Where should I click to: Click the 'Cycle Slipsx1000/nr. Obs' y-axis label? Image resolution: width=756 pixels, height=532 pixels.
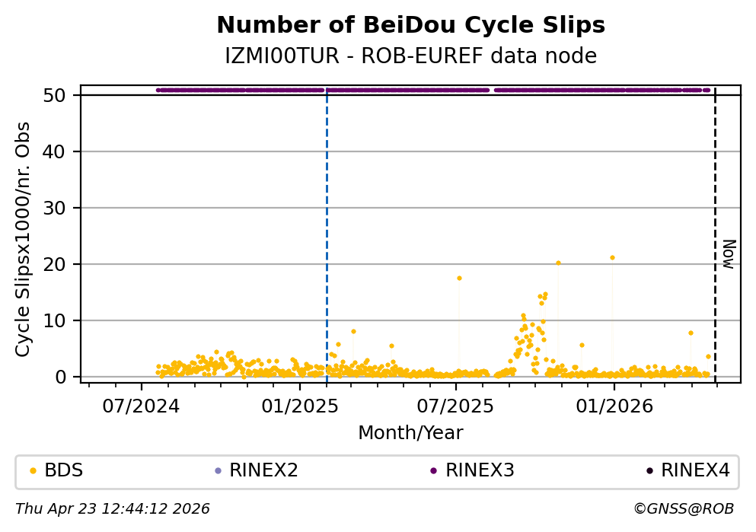point(24,238)
